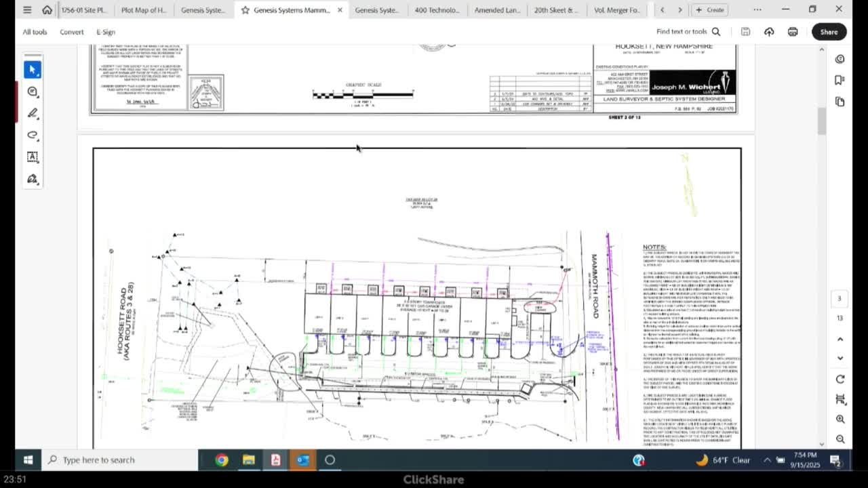Screen dimensions: 868x488
Task: Click the zoom in magnifier button
Action: click(840, 420)
